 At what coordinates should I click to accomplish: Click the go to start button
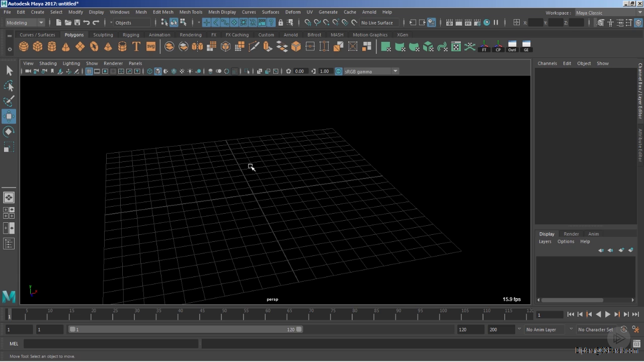[x=571, y=314]
